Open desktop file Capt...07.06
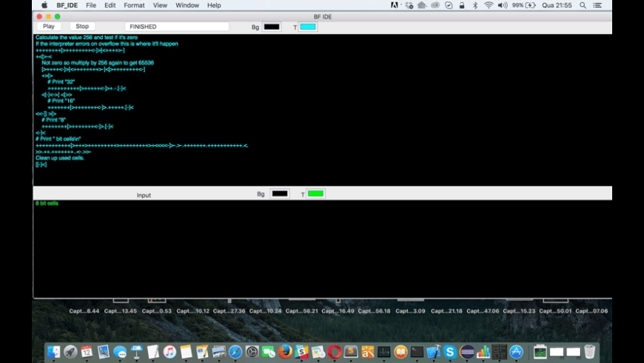Image resolution: width=644 pixels, height=363 pixels. click(x=591, y=311)
